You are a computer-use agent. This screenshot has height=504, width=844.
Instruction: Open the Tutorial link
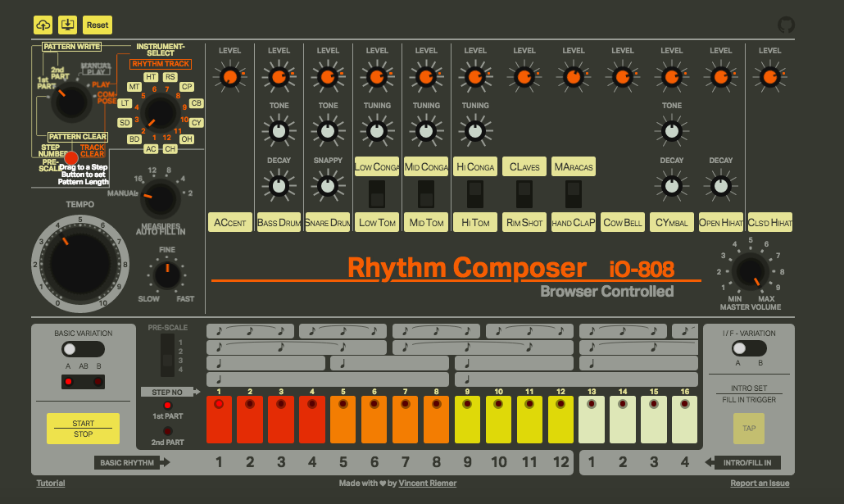(x=51, y=484)
